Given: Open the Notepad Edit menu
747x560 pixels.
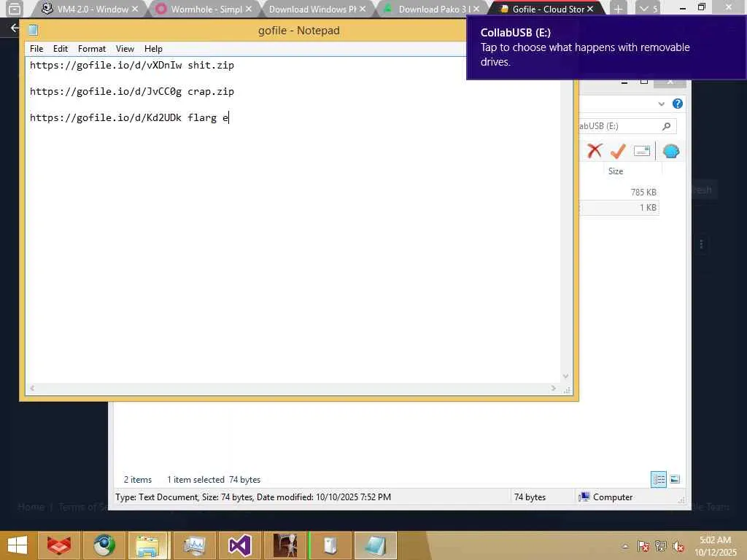Looking at the screenshot, I should [61, 49].
